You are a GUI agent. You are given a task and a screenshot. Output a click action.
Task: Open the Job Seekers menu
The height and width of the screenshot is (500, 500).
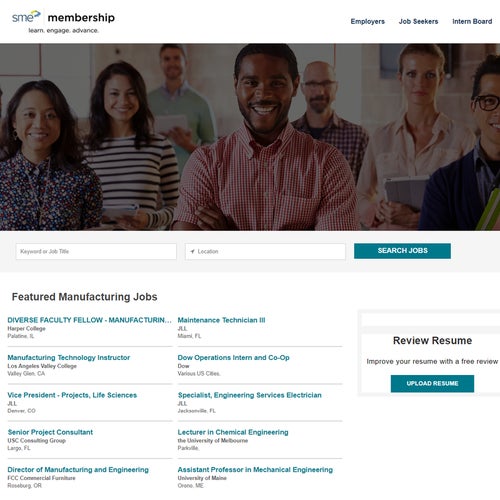click(418, 21)
